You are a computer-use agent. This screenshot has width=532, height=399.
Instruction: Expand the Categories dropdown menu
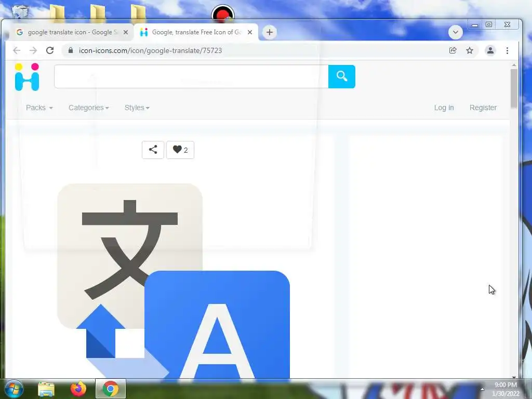(88, 108)
